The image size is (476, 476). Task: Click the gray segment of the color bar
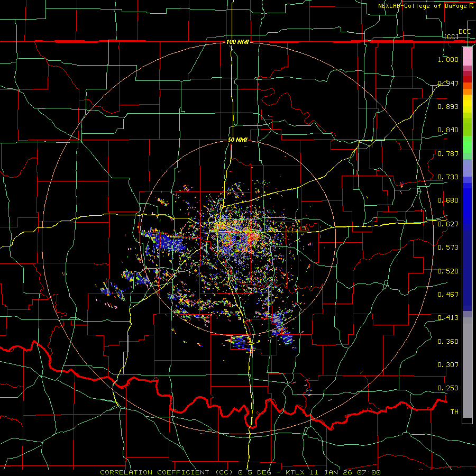pyautogui.click(x=467, y=368)
